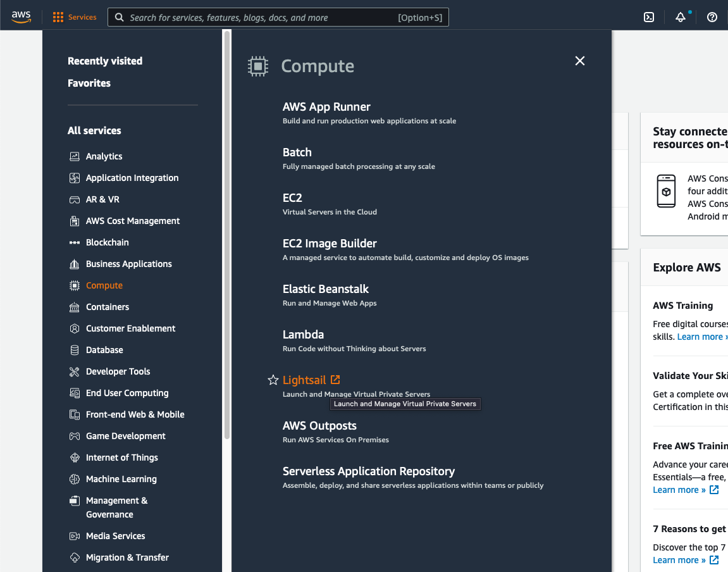This screenshot has height=572, width=728.
Task: Open Elastic Beanstalk service
Action: [326, 289]
